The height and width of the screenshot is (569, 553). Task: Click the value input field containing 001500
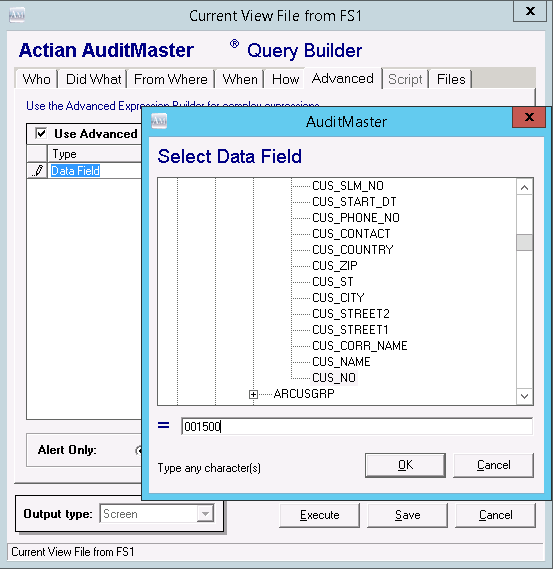(357, 426)
